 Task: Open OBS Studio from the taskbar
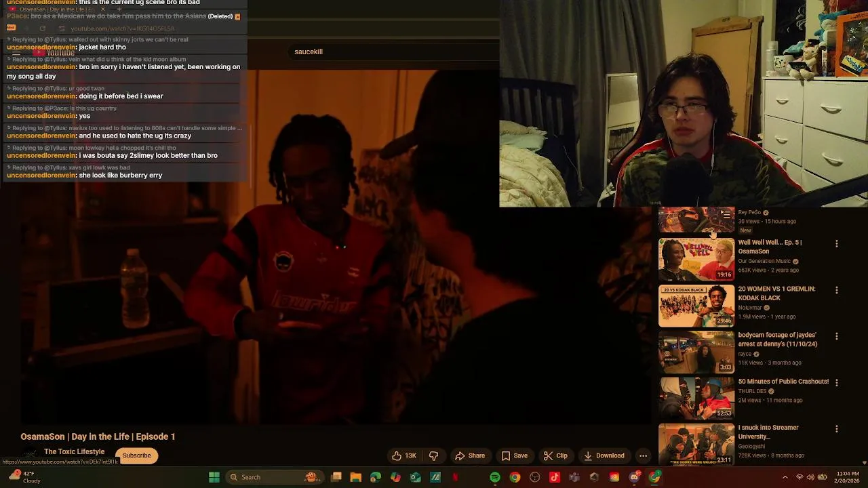click(535, 477)
